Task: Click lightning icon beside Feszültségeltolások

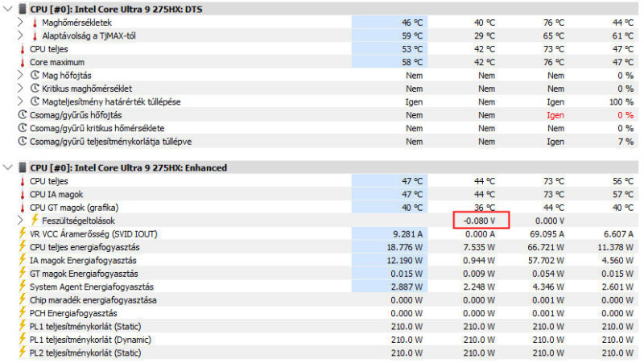Action: 35,220
